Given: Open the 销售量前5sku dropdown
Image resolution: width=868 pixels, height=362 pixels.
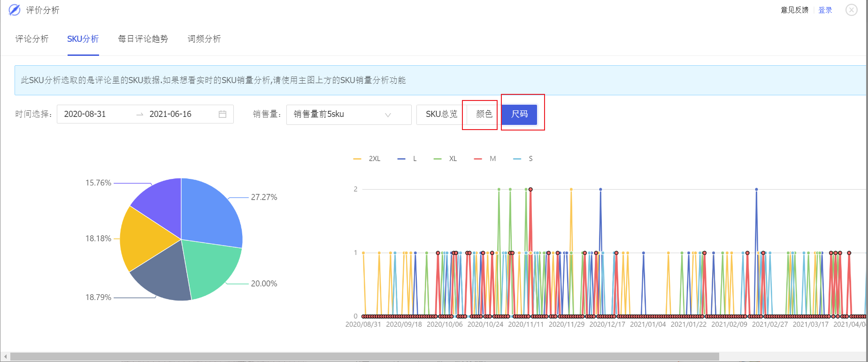Looking at the screenshot, I should pyautogui.click(x=348, y=114).
